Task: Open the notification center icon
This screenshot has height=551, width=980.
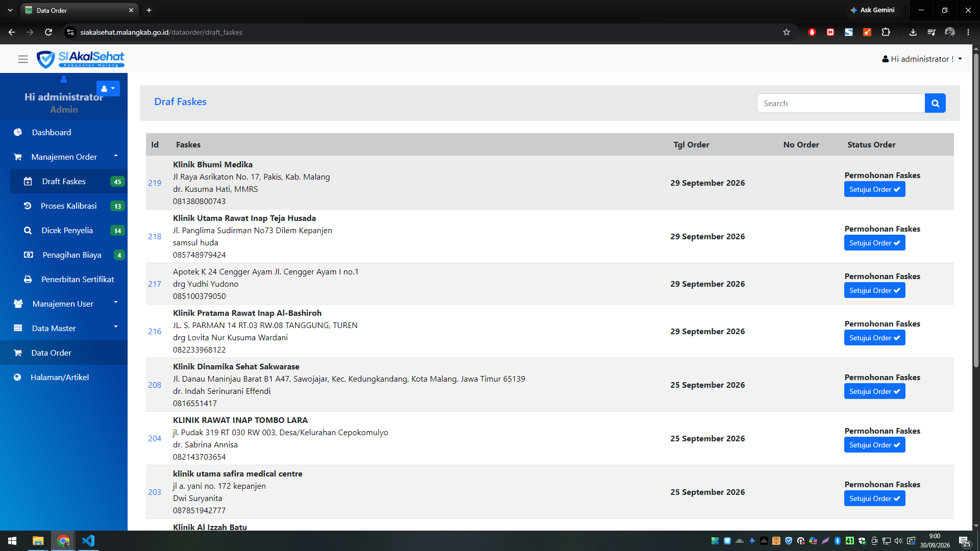Action: coord(965,541)
